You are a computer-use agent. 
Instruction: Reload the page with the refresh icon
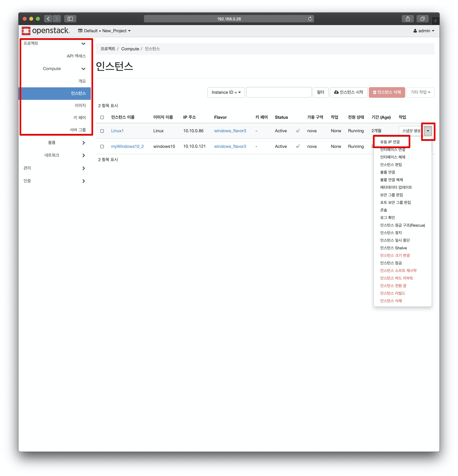[x=310, y=19]
